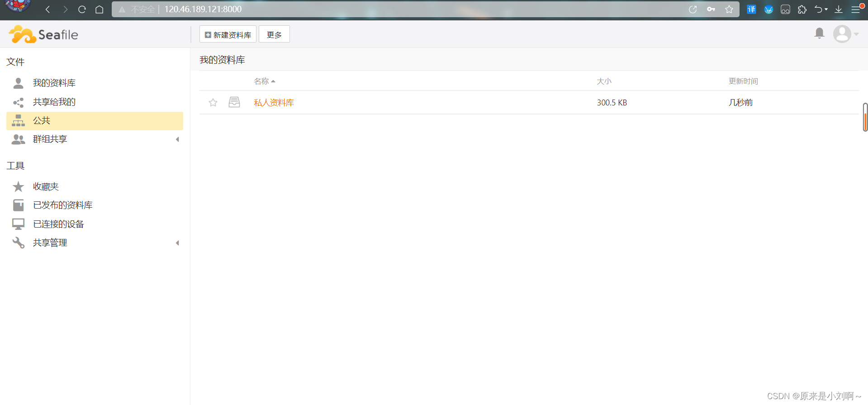The width and height of the screenshot is (868, 405).
Task: Click the library icon of 私人资料库
Action: (x=234, y=102)
